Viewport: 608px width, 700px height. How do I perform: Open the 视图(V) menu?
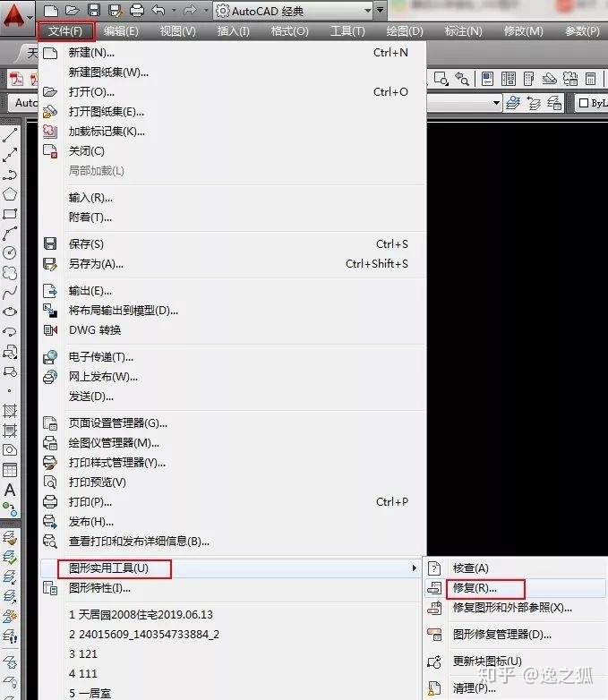[178, 31]
